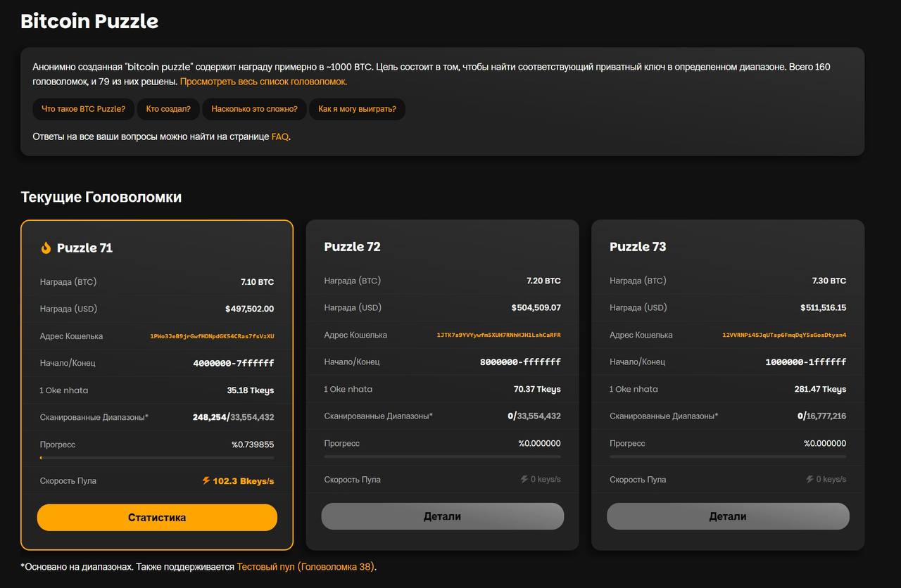Click the "Bitcoin Puzzle" page title
Screen dimensions: 901x588
pyautogui.click(x=89, y=21)
